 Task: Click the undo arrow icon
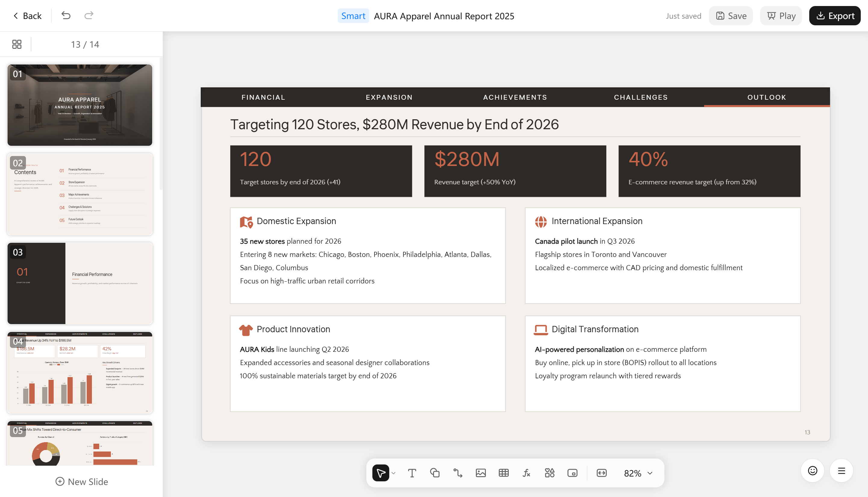click(x=66, y=15)
